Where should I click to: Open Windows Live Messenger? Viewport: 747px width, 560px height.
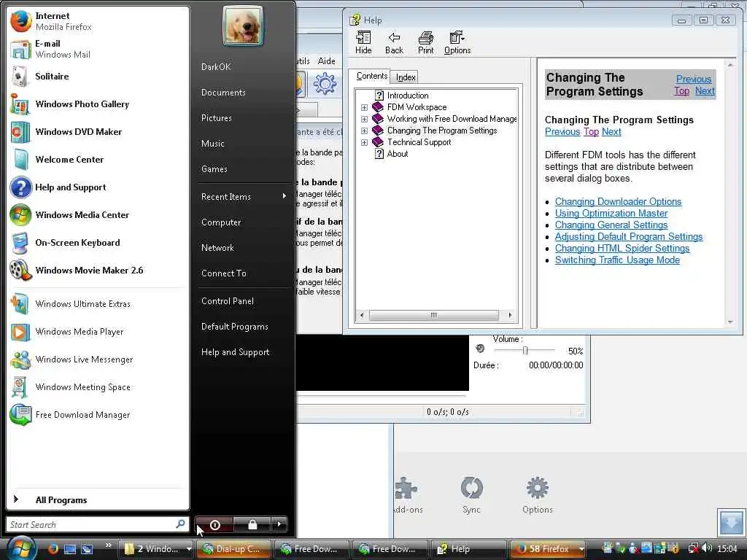tap(98, 359)
